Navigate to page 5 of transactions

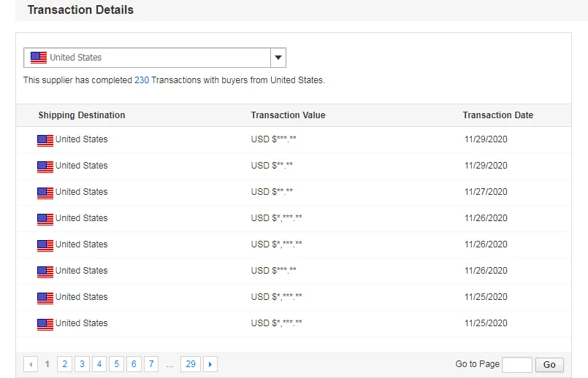point(116,364)
